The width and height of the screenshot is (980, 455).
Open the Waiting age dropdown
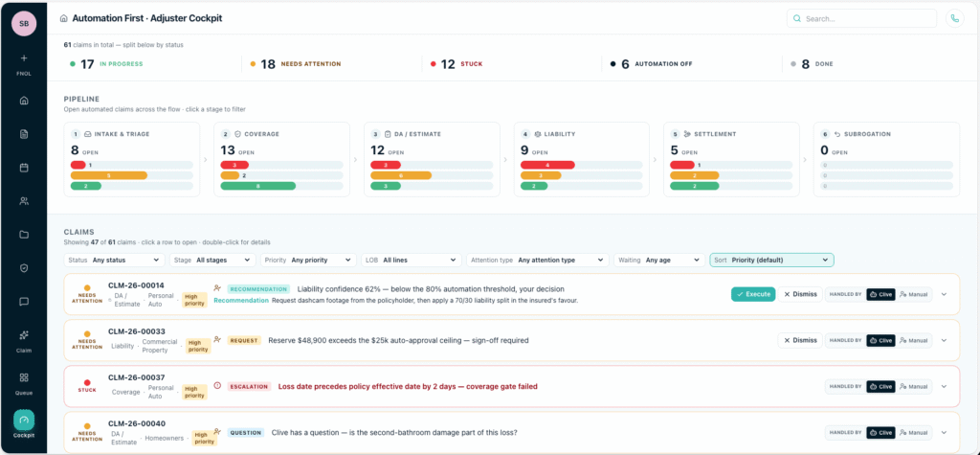tap(659, 260)
